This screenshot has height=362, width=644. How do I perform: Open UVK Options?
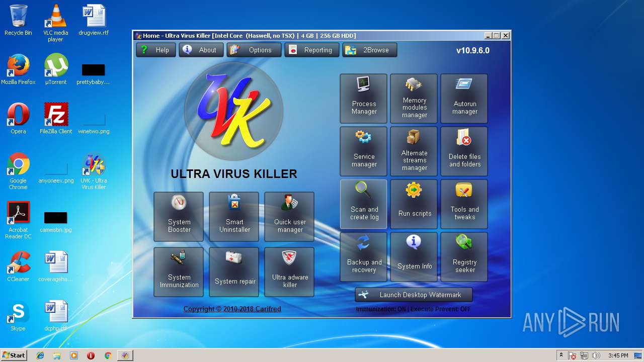[x=254, y=50]
